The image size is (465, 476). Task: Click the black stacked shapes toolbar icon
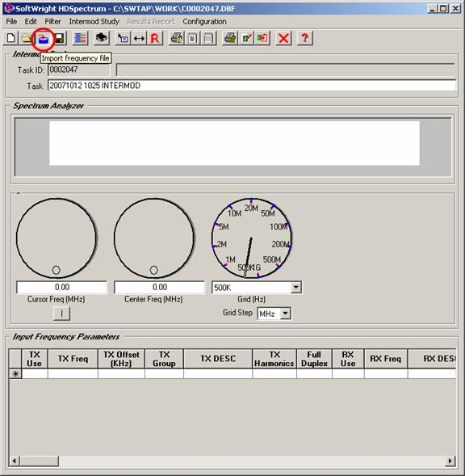pyautogui.click(x=102, y=38)
